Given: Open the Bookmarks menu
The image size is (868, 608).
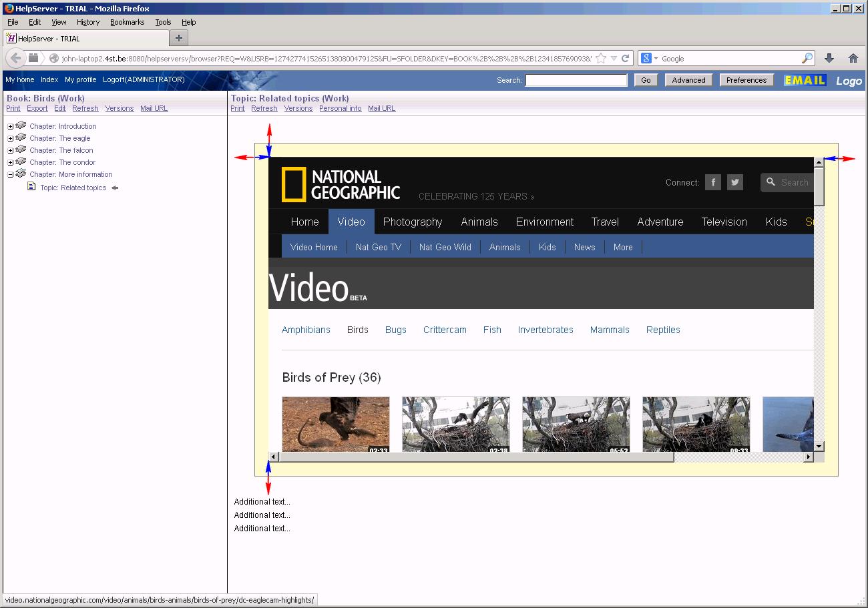Looking at the screenshot, I should click(x=127, y=22).
